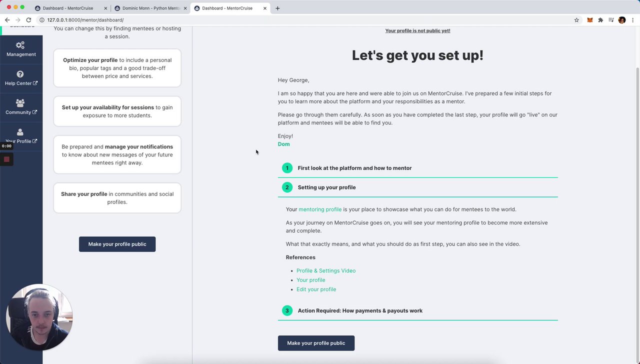
Task: Select the Share your profile card
Action: [x=117, y=198]
